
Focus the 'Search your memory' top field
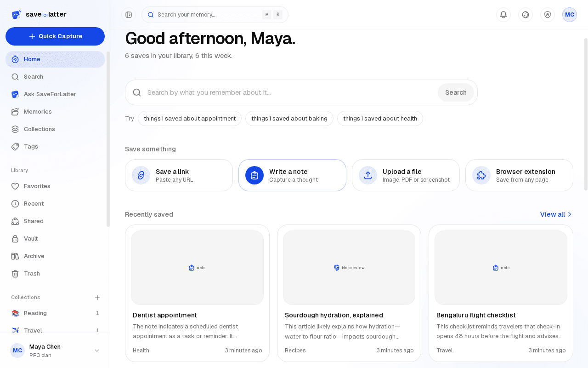215,15
